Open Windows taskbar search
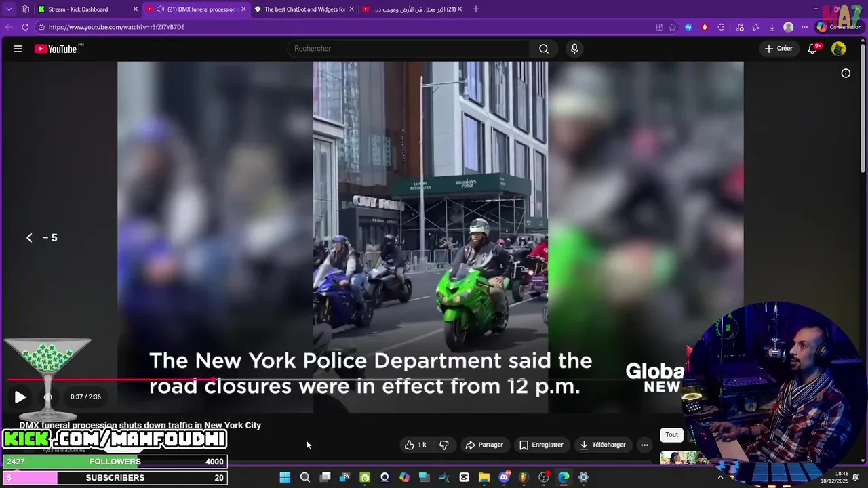Image resolution: width=868 pixels, height=488 pixels. (305, 477)
